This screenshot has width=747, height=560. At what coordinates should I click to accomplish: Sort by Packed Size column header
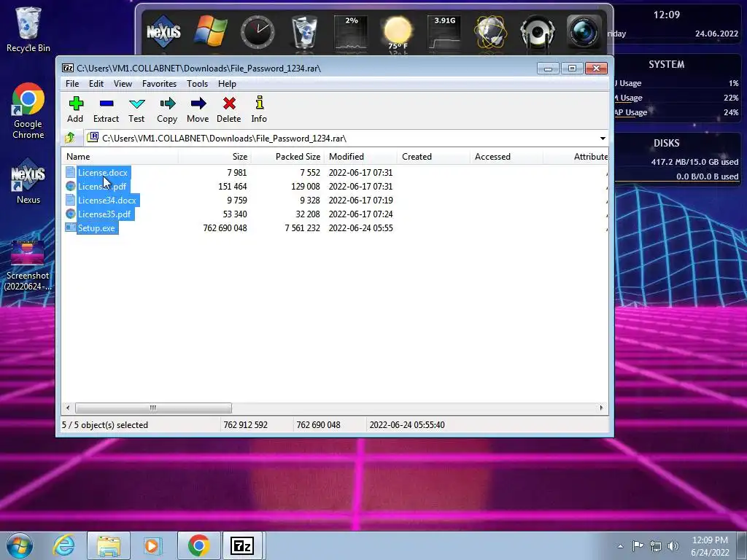coord(287,157)
